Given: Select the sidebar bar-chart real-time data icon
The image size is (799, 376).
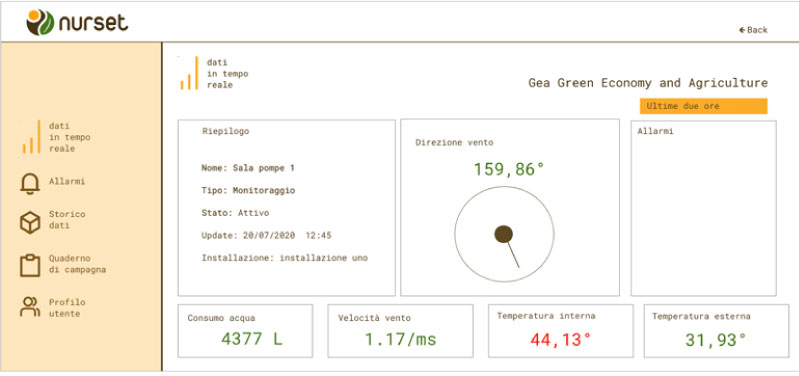Looking at the screenshot, I should [32, 137].
